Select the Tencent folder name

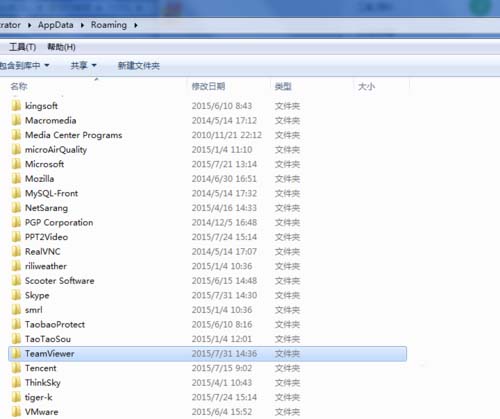coord(41,368)
